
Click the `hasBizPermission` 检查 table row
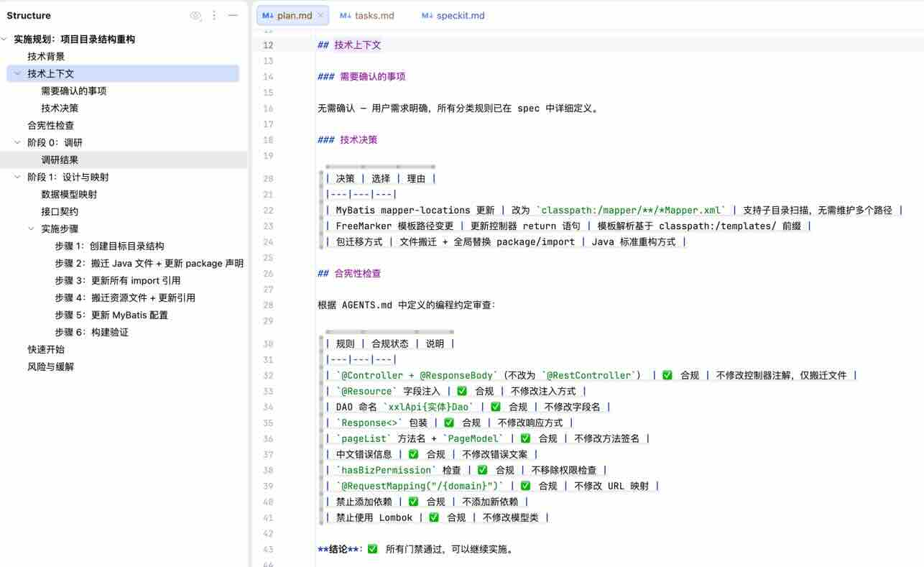tap(466, 471)
